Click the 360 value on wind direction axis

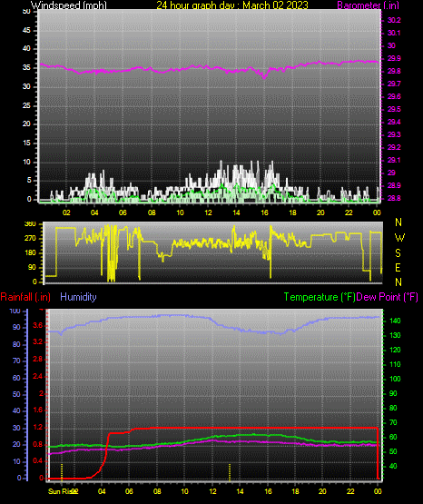[30, 224]
